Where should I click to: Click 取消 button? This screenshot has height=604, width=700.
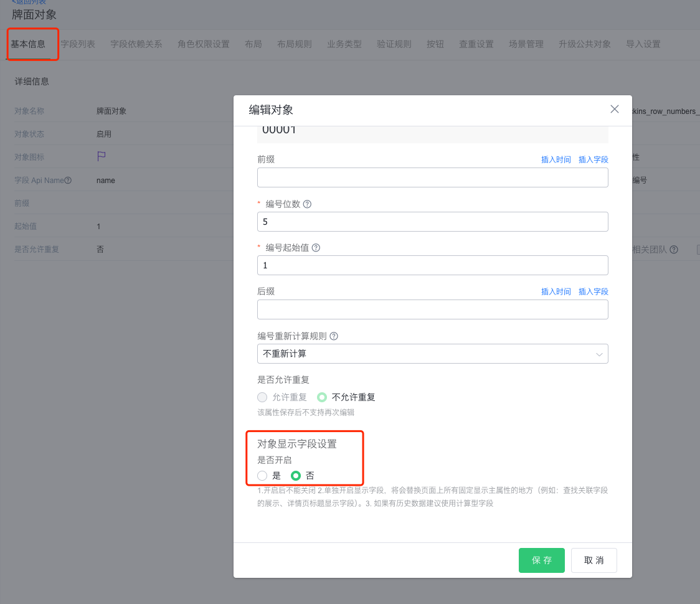pos(594,560)
